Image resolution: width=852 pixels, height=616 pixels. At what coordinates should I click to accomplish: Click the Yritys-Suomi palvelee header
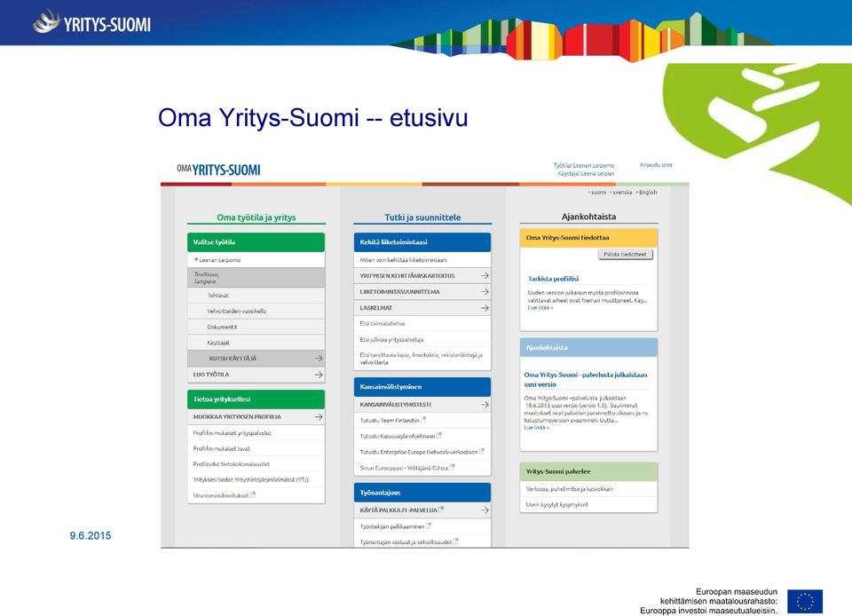(x=588, y=471)
